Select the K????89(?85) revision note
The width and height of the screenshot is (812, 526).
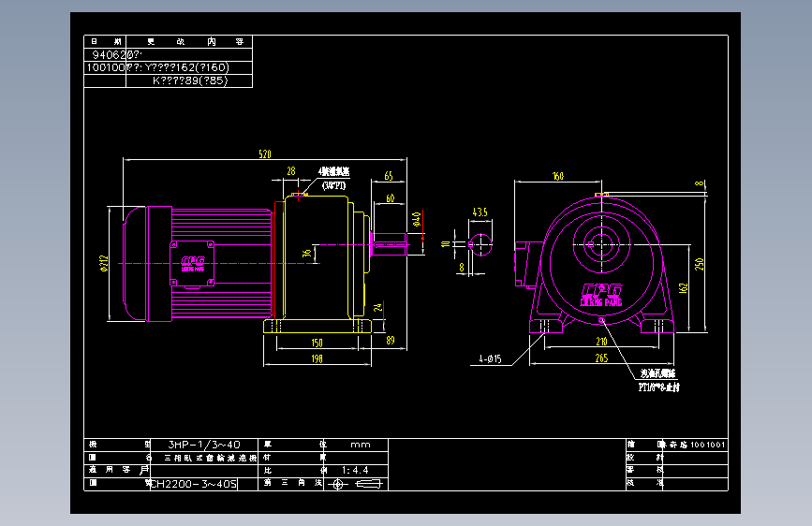click(190, 80)
